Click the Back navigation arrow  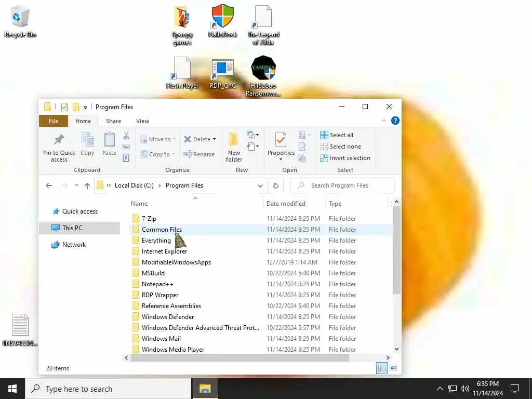click(49, 185)
